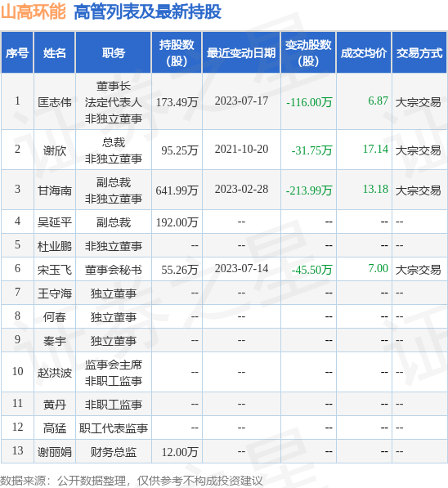Click the 序号 column header
The image size is (448, 488).
tap(17, 52)
